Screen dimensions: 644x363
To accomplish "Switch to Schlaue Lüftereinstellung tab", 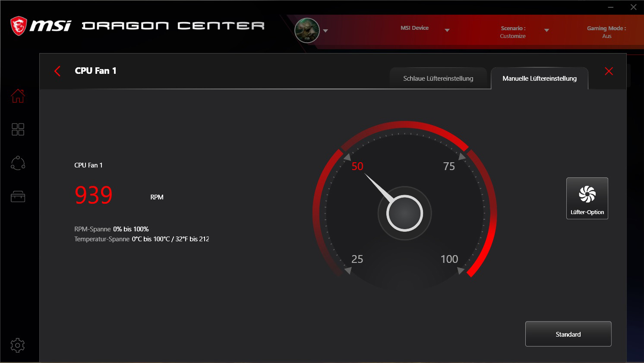I will coord(438,79).
